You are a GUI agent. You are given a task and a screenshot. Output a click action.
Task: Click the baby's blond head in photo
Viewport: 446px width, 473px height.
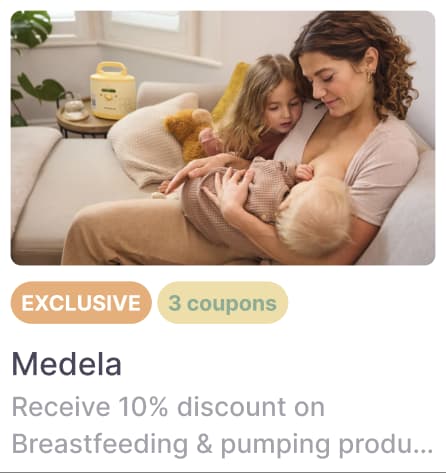point(313,215)
